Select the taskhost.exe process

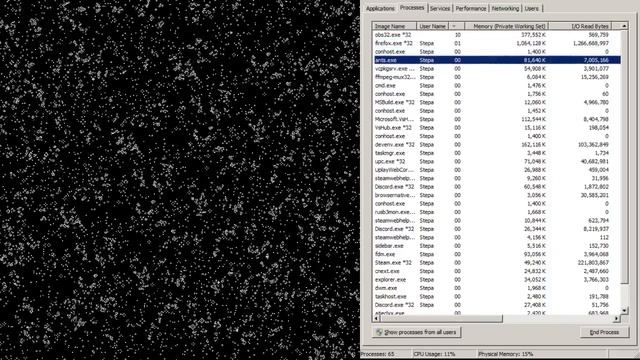click(497, 296)
